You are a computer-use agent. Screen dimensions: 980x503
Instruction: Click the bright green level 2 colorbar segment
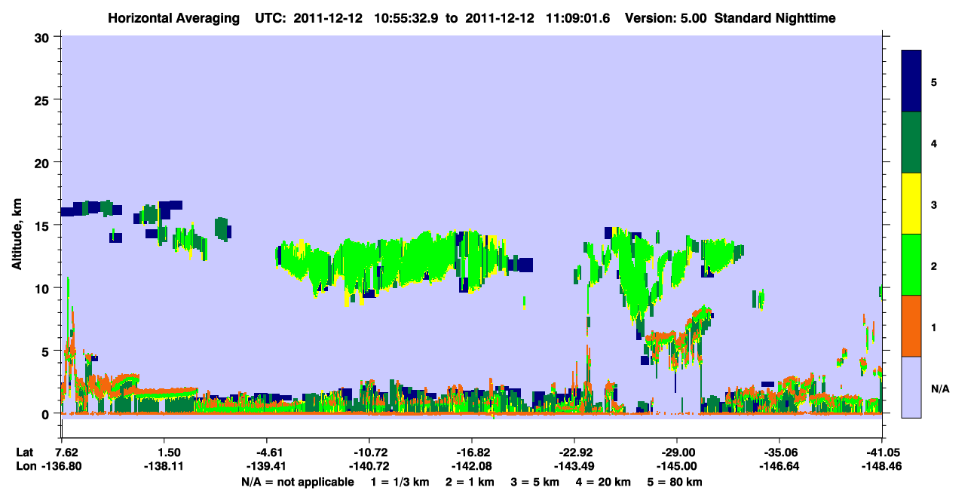pos(911,265)
